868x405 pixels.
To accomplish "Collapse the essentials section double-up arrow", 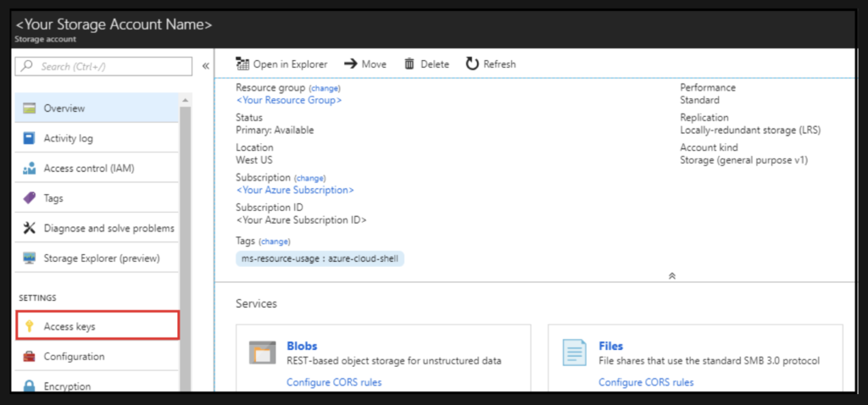I will pyautogui.click(x=672, y=275).
